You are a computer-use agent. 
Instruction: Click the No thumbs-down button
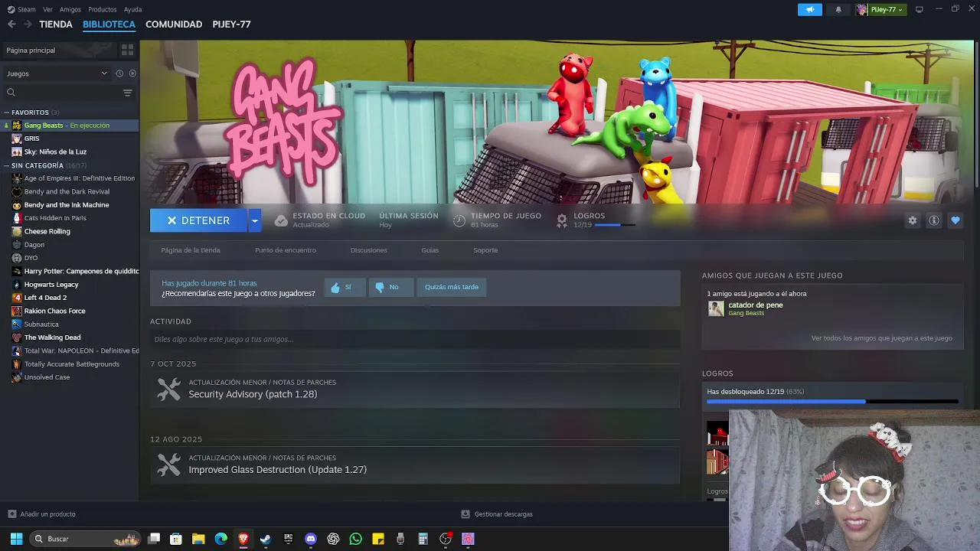tap(390, 287)
